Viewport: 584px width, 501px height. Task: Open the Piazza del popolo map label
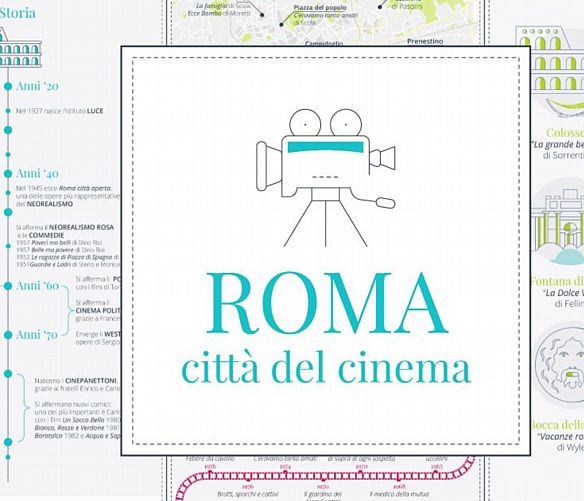click(320, 7)
